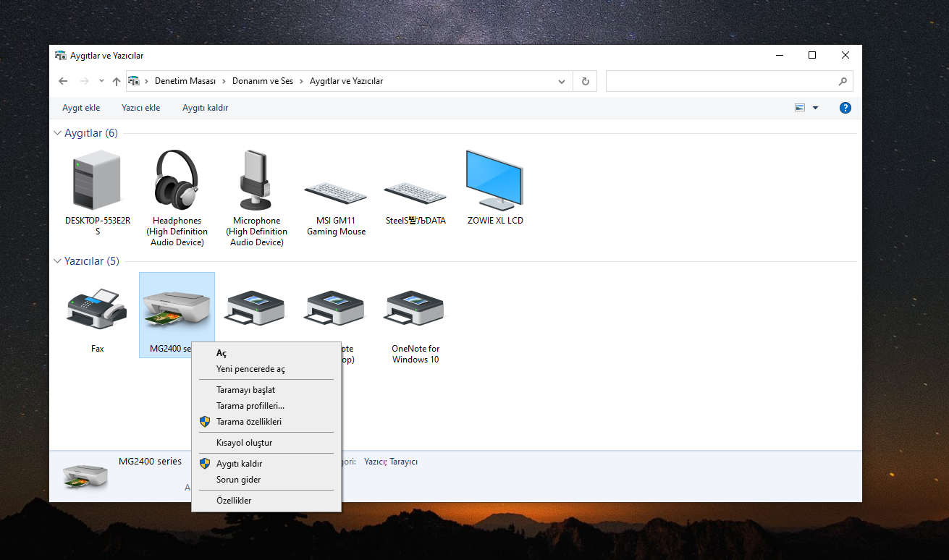Click the window title bar icon
The width and height of the screenshot is (949, 560).
(x=61, y=56)
